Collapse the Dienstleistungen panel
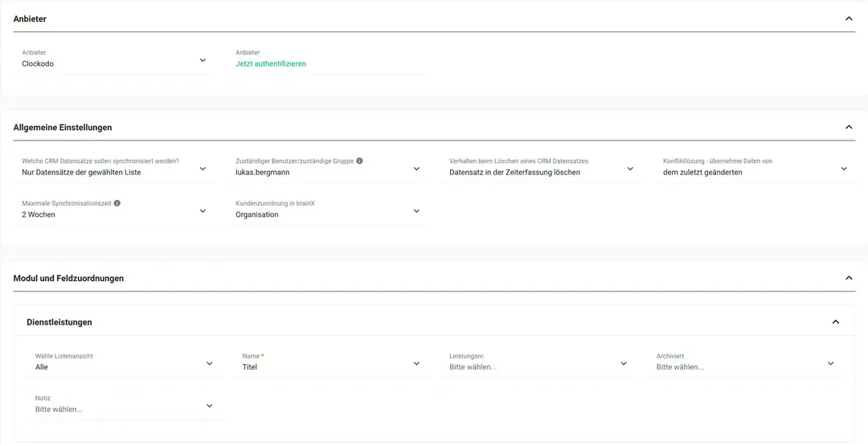The width and height of the screenshot is (868, 445). click(835, 321)
